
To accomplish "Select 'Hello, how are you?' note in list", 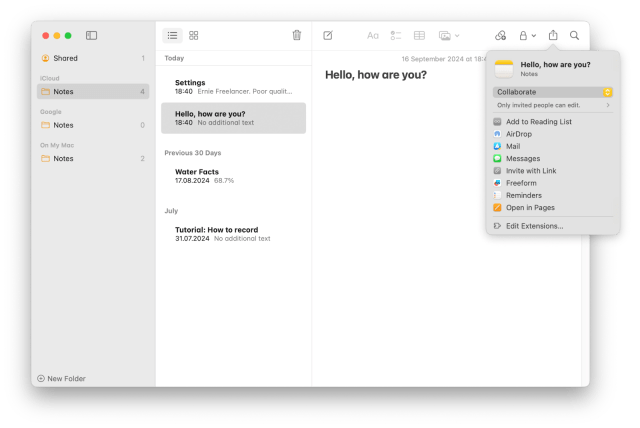I will click(233, 118).
